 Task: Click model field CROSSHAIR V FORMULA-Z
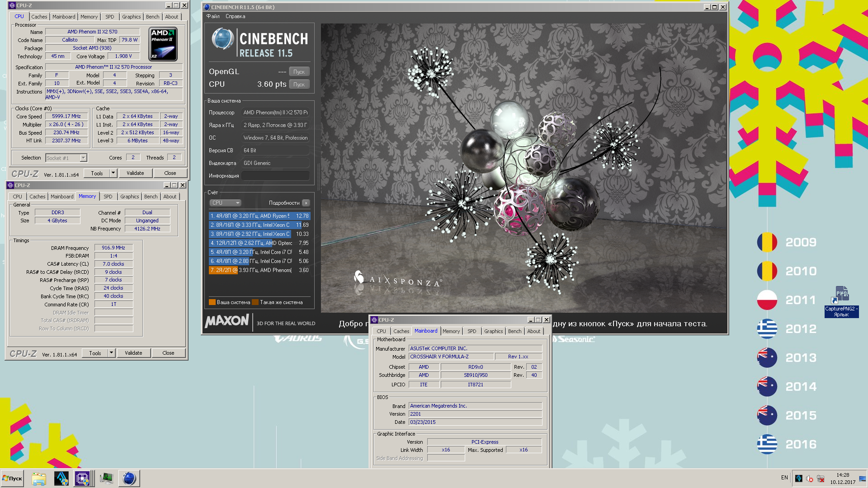click(451, 357)
